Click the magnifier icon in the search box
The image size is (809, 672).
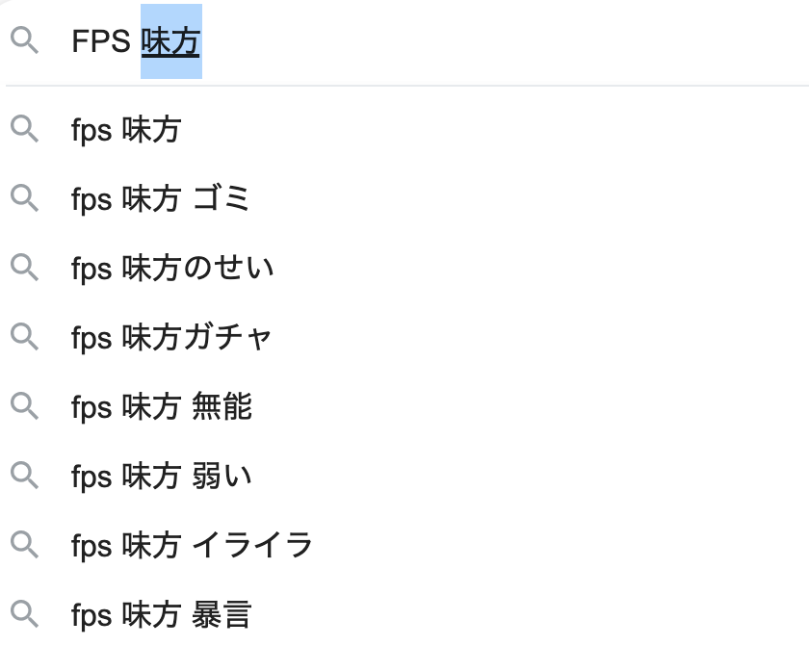[24, 41]
